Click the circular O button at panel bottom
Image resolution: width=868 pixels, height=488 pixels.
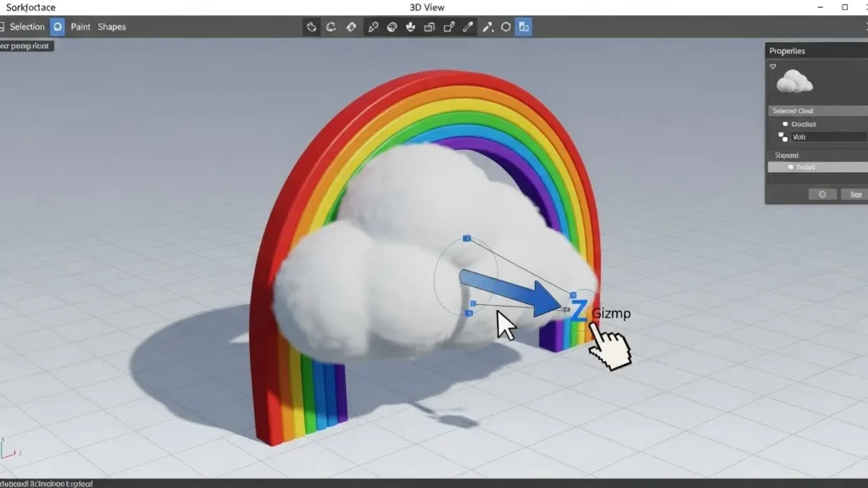pyautogui.click(x=821, y=193)
